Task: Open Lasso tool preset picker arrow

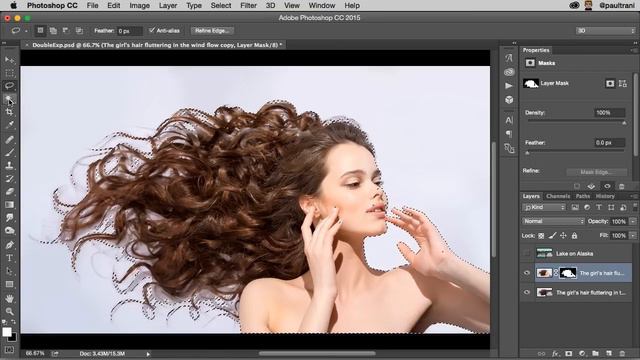Action: [26, 31]
